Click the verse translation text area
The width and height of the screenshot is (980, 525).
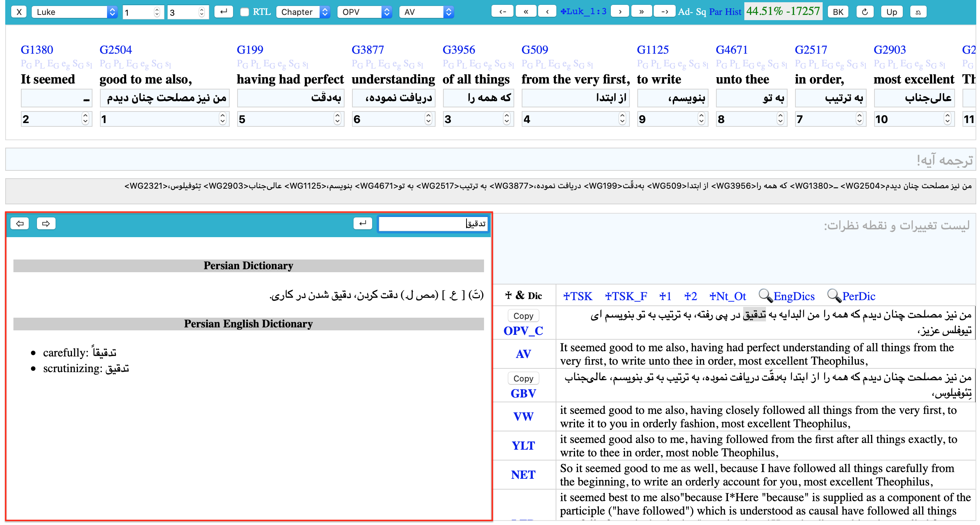coord(491,160)
